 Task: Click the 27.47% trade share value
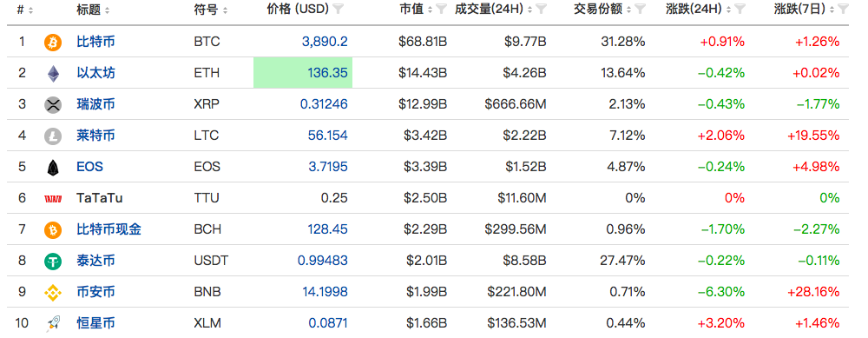tap(622, 261)
